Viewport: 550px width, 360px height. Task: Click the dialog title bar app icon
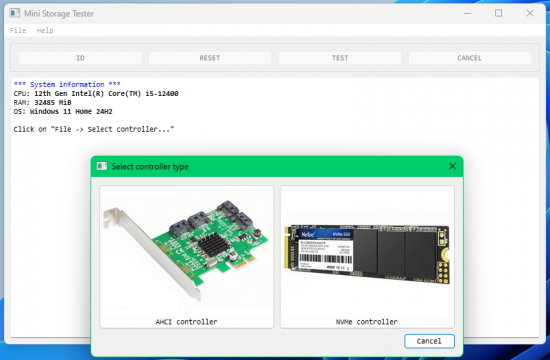coord(102,166)
